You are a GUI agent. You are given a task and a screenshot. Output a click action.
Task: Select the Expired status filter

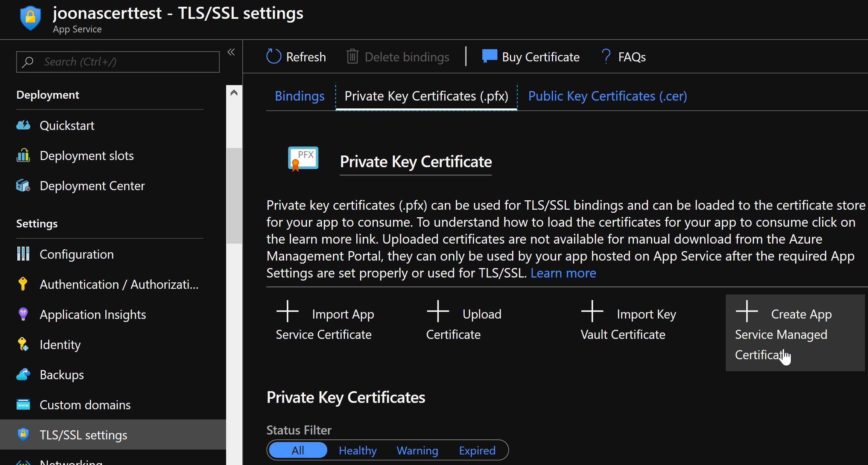tap(477, 450)
